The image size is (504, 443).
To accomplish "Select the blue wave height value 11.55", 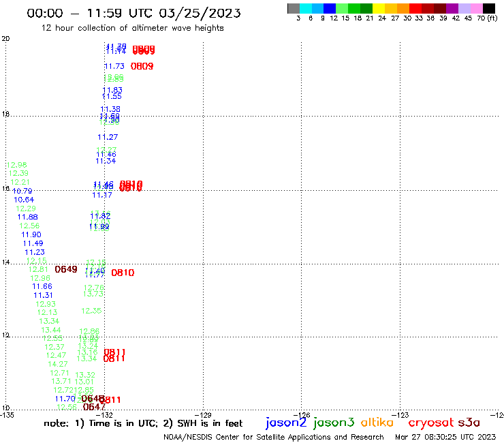I will (x=112, y=96).
